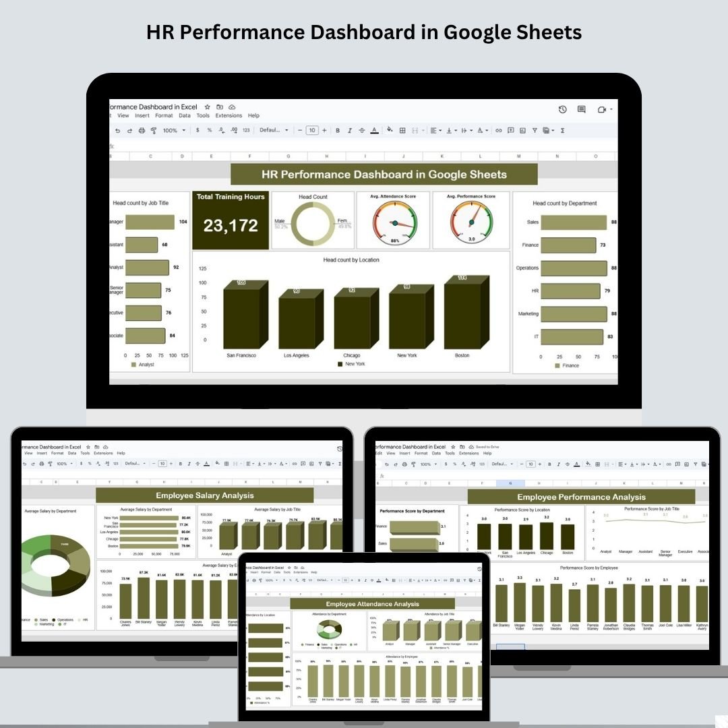Star the document in top dashboard title bar
This screenshot has width=728, height=728.
[208, 107]
